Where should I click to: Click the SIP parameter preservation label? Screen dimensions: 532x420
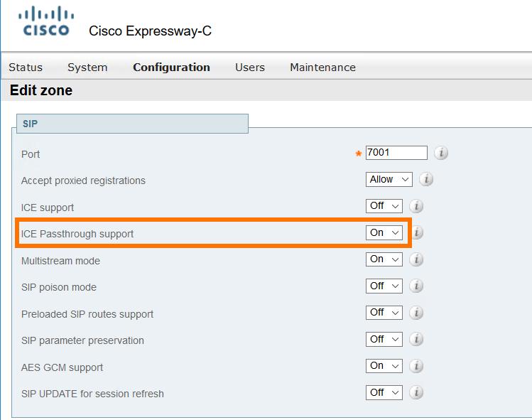point(82,340)
